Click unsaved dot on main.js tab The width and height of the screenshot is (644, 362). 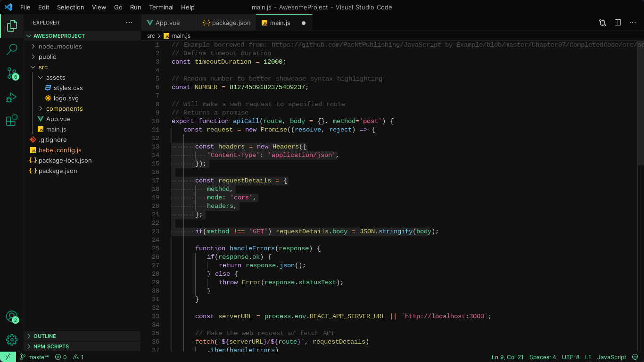(x=304, y=23)
